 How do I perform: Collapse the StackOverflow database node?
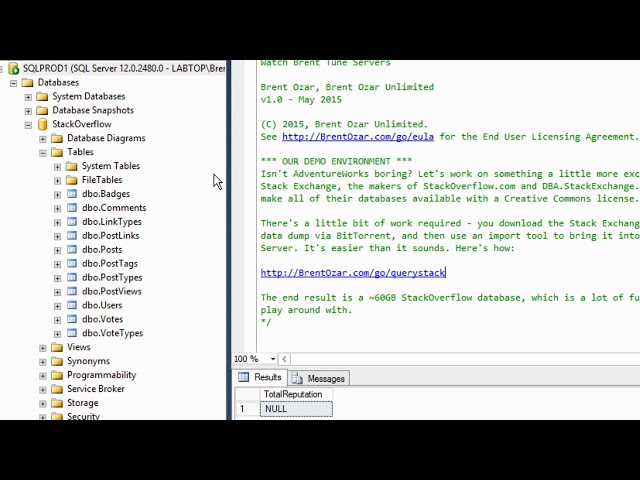point(28,125)
